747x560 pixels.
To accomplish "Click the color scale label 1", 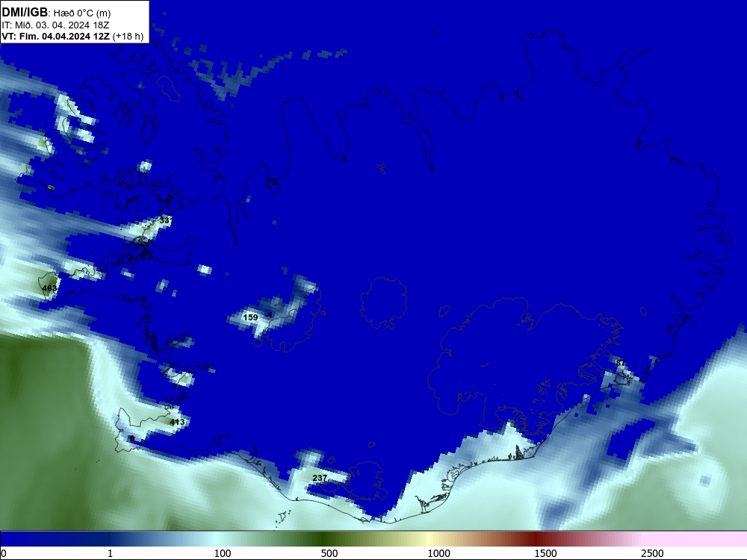I will [x=110, y=553].
